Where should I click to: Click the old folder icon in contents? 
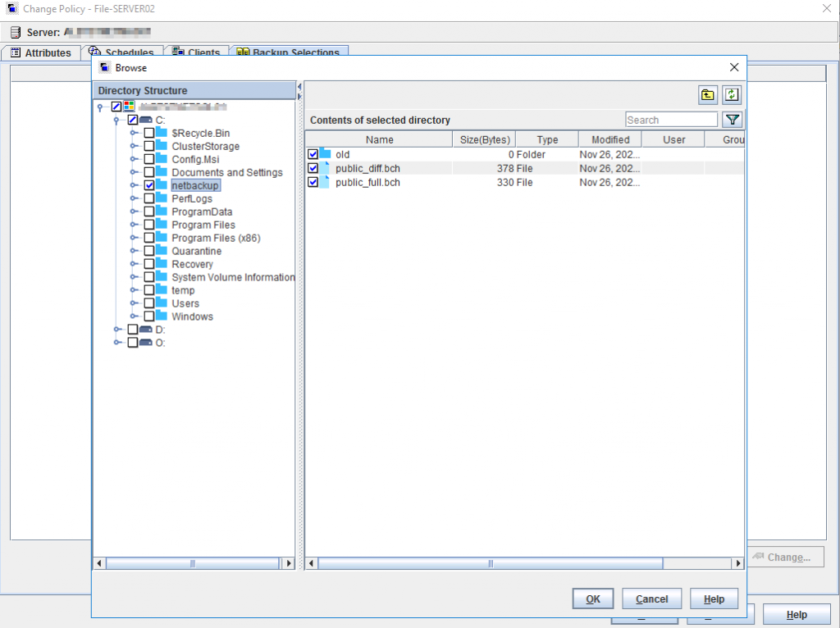[x=325, y=154]
